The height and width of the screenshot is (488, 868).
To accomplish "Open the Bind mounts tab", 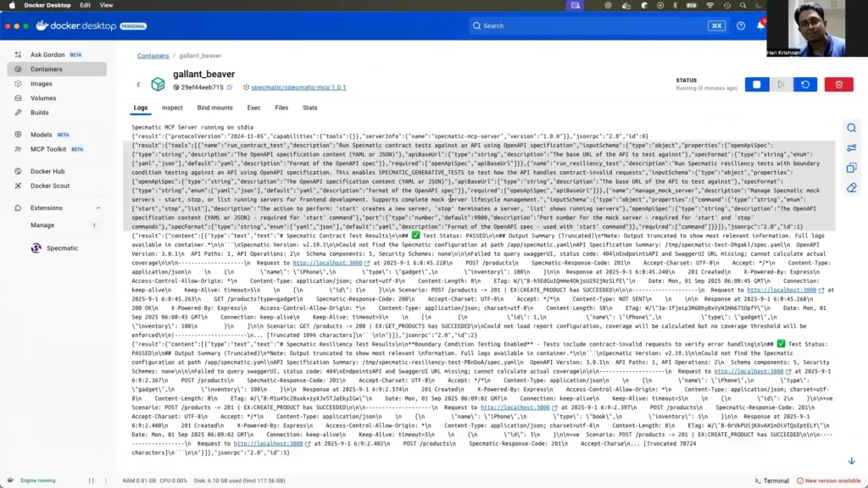I will tap(214, 108).
